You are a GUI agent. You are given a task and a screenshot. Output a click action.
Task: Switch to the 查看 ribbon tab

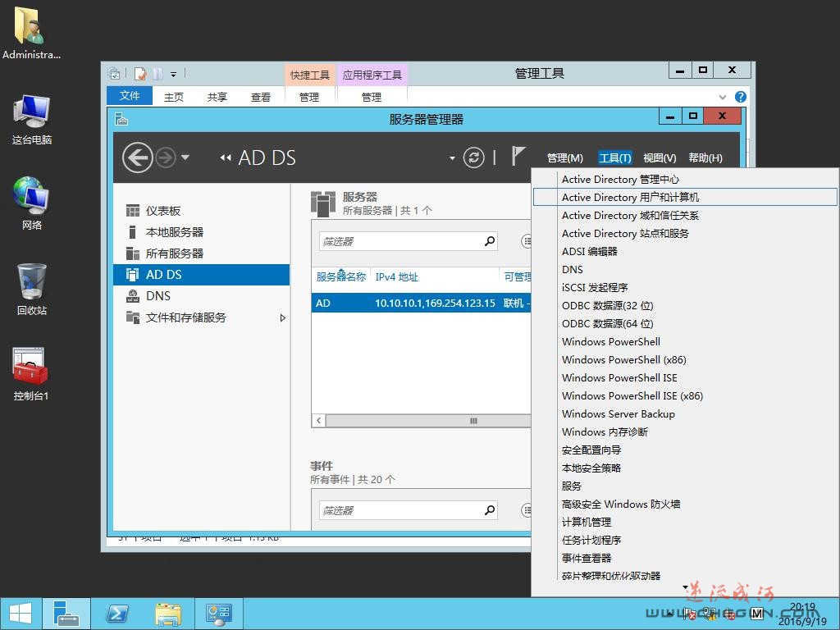260,97
